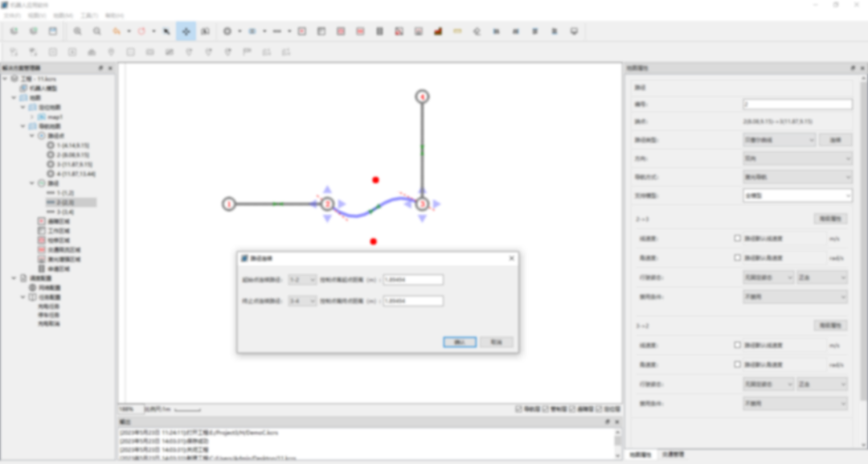Toggle the leftmost layer checkbox below the canvas
The image size is (868, 464).
coord(518,409)
